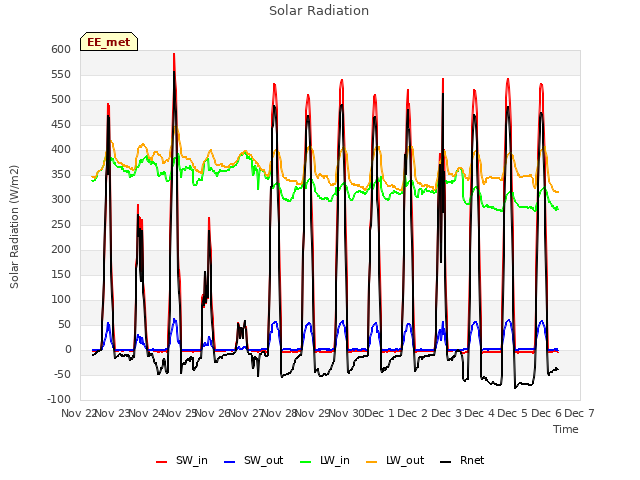Click the -50 y-axis tick label

click(x=61, y=374)
